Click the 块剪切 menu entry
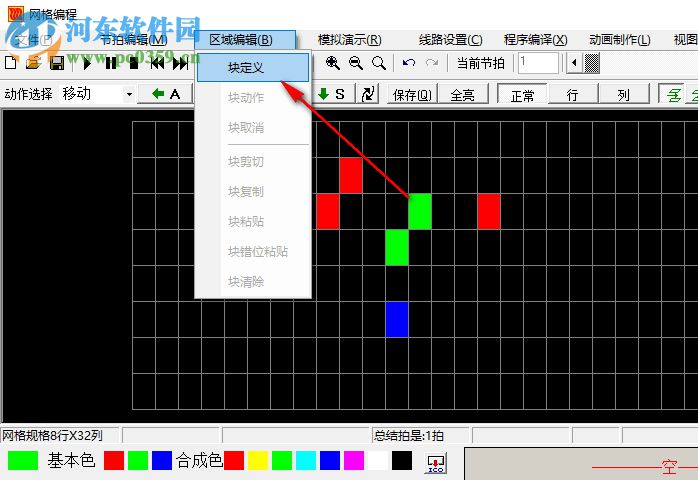698x480 pixels. 253,162
